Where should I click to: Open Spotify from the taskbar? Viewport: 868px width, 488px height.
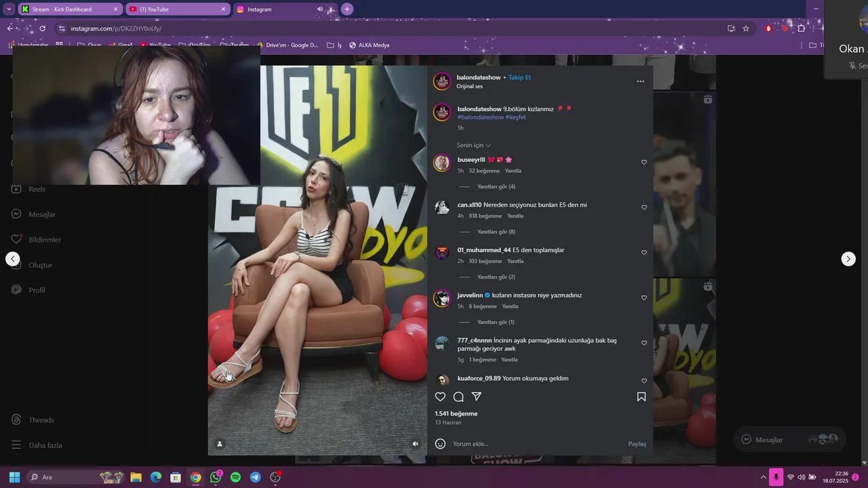235,477
